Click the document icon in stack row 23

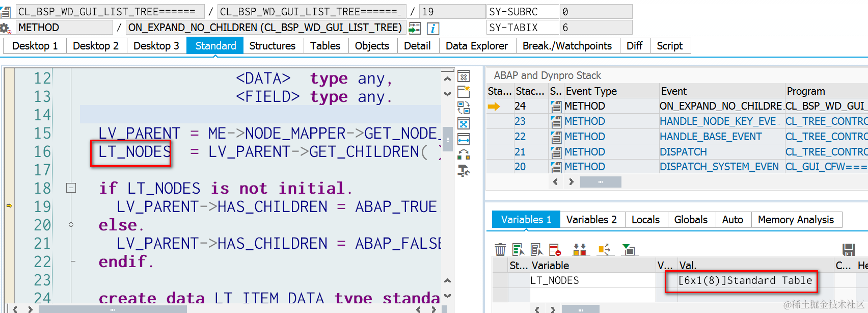tap(556, 121)
